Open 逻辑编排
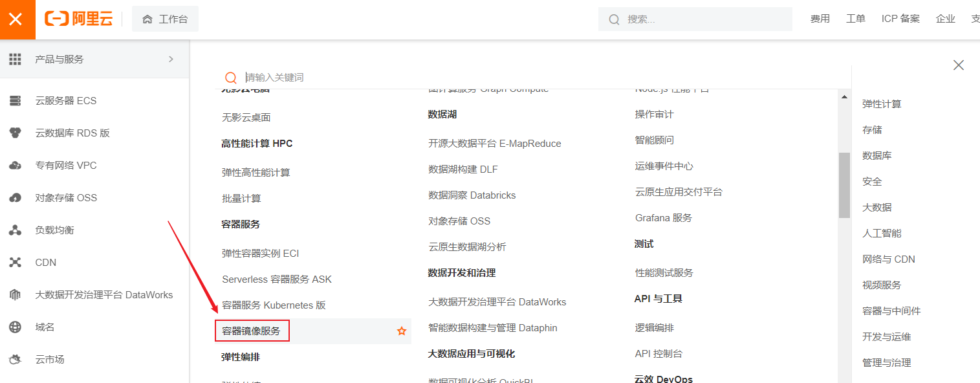980x383 pixels. (655, 328)
